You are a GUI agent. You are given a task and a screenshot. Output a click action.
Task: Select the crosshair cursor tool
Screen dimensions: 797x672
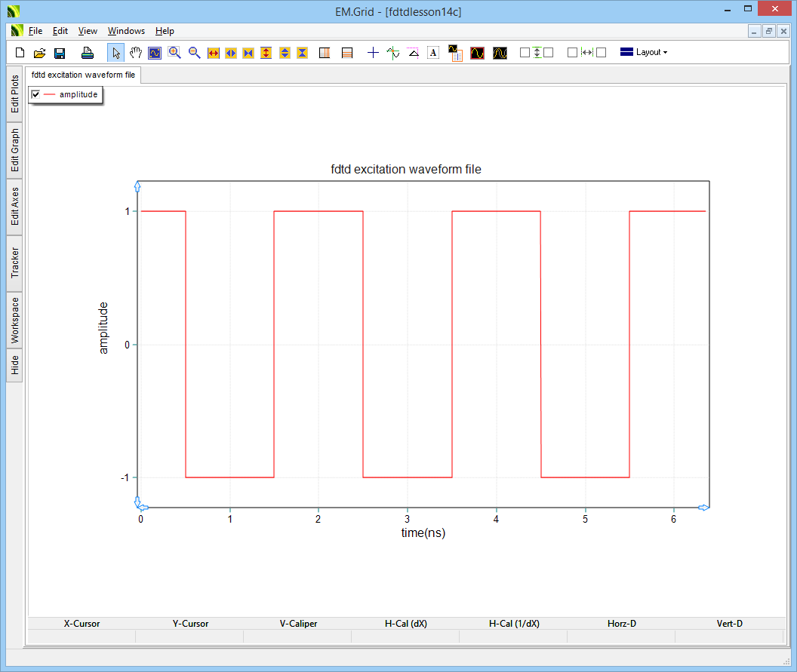[x=373, y=53]
